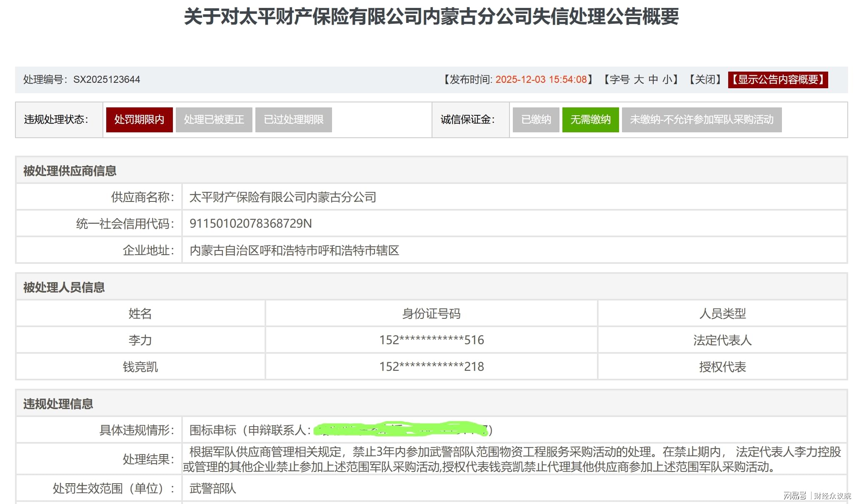Set font size to 大

click(639, 79)
